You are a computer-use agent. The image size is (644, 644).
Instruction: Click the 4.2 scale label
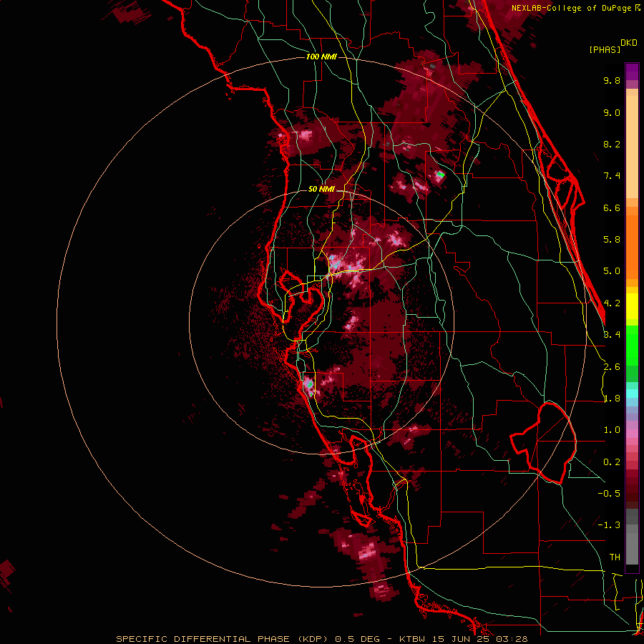point(612,303)
